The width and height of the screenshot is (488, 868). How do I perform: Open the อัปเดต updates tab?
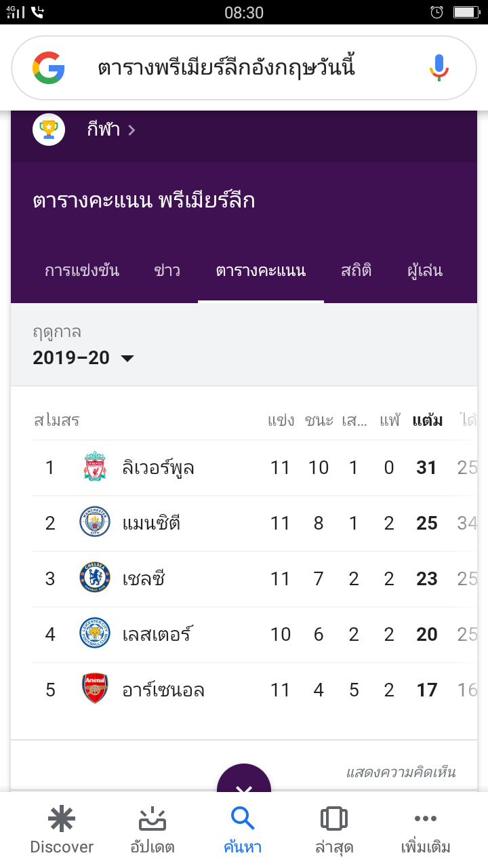152,830
